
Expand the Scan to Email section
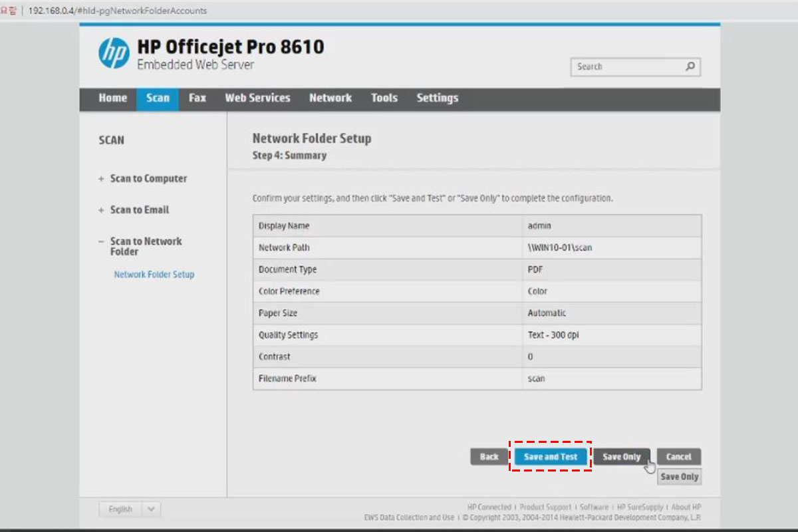coord(134,209)
